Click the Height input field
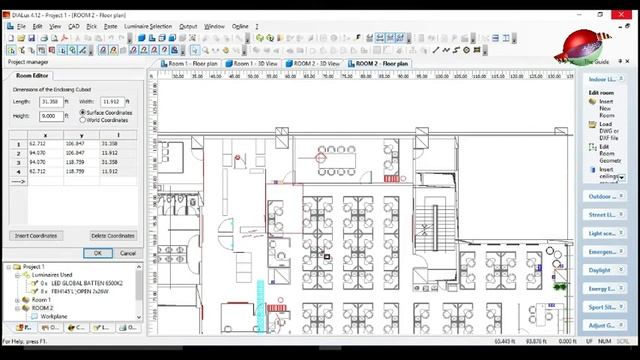This screenshot has height=360, width=640. pyautogui.click(x=51, y=116)
